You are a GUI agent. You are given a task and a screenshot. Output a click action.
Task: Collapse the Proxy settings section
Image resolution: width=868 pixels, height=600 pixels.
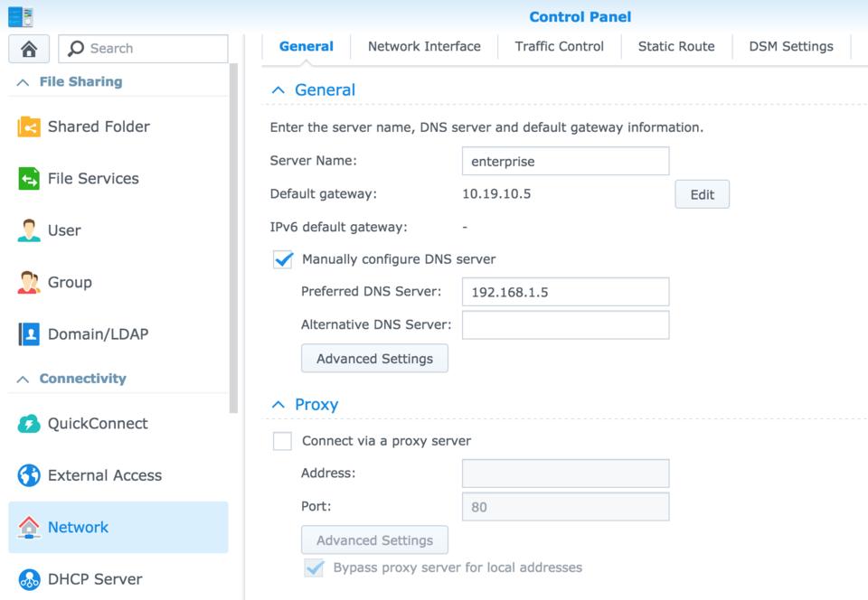coord(278,405)
